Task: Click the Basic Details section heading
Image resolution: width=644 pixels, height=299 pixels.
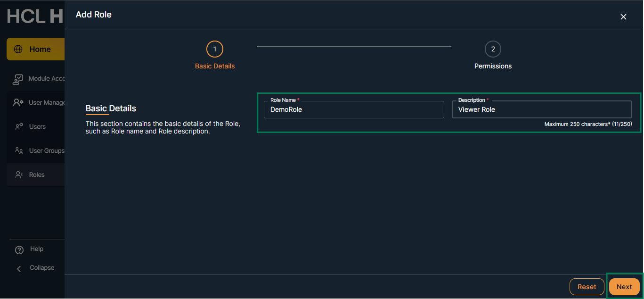Action: tap(111, 108)
